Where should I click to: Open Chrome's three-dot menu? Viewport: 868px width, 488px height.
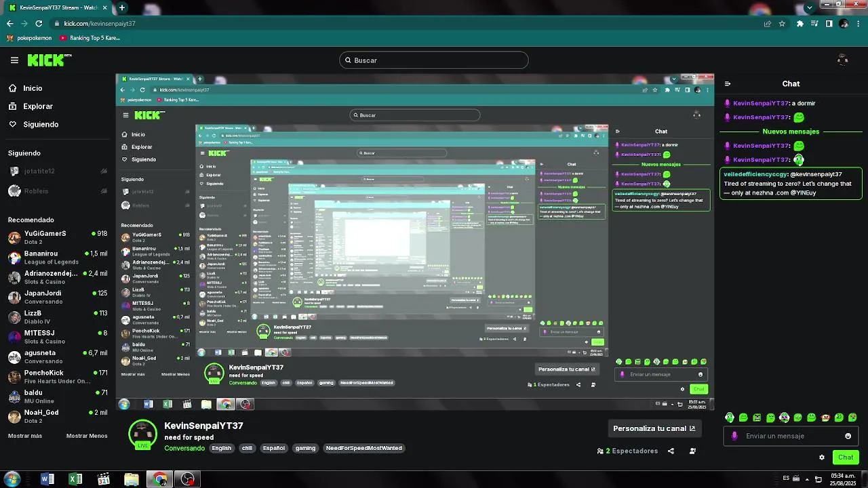[x=859, y=23]
